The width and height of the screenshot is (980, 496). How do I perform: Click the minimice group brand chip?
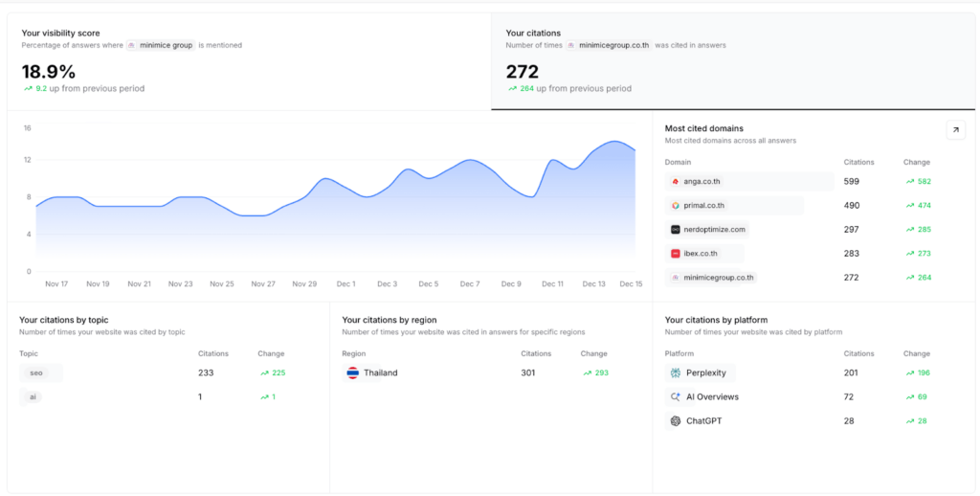tap(160, 45)
